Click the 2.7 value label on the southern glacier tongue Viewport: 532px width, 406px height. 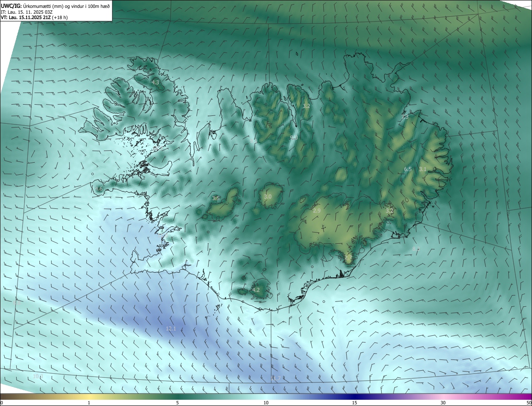tap(348, 257)
